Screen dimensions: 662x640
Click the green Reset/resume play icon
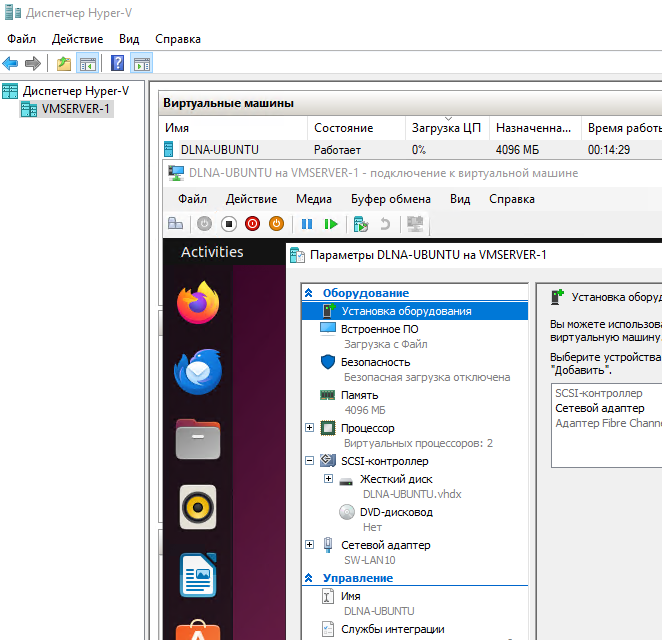[331, 224]
